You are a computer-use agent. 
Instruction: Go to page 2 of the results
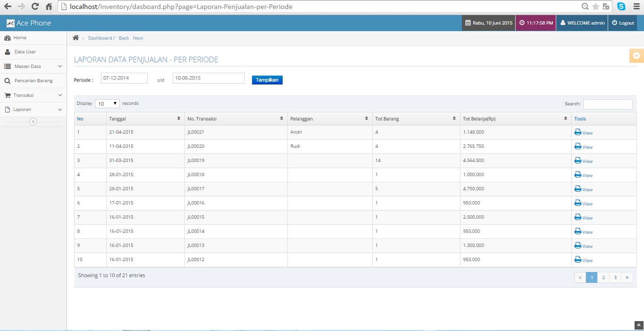(603, 277)
